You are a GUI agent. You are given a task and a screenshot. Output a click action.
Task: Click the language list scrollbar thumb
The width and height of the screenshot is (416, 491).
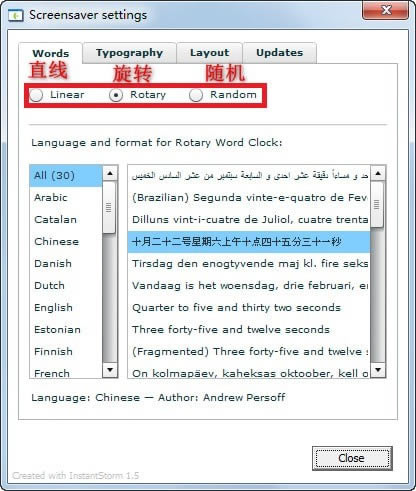pyautogui.click(x=109, y=207)
